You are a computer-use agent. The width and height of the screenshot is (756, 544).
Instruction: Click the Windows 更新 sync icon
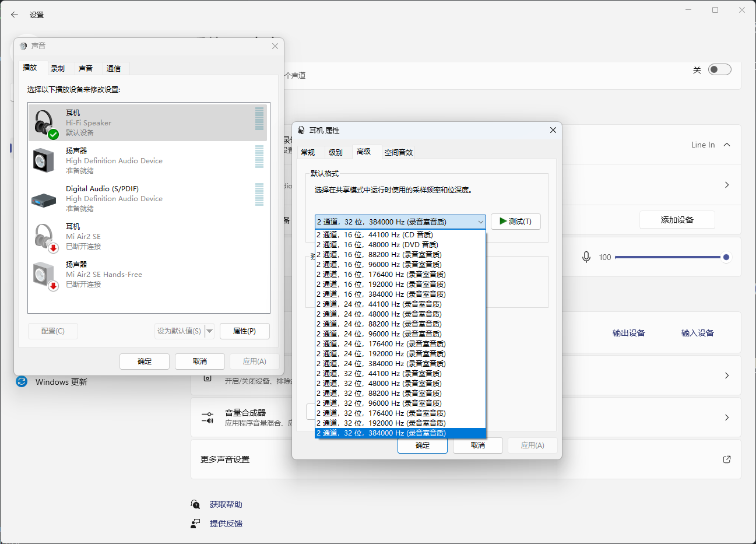tap(22, 382)
